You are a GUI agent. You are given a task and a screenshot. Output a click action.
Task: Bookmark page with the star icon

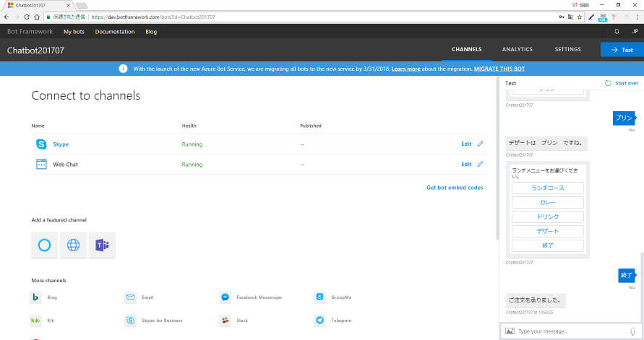click(580, 17)
